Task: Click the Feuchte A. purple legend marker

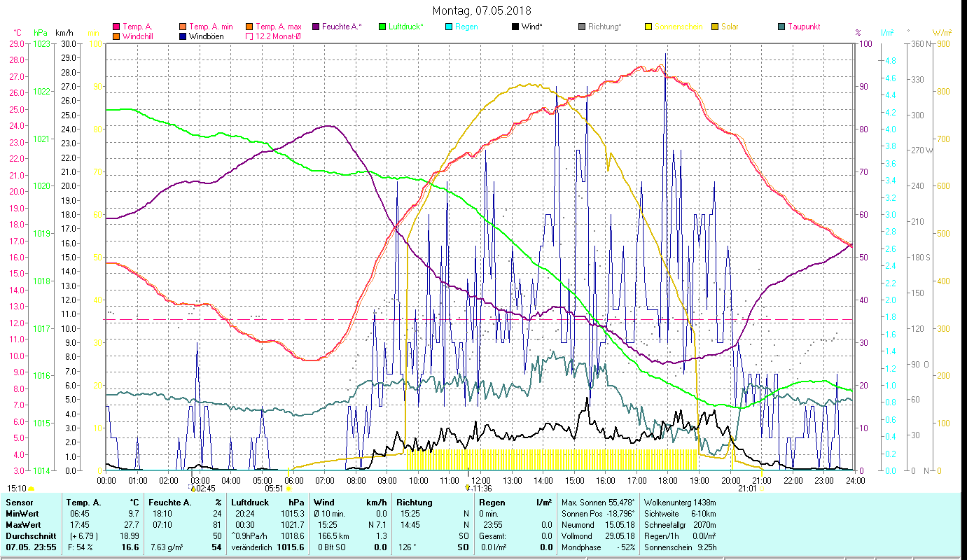Action: click(315, 27)
